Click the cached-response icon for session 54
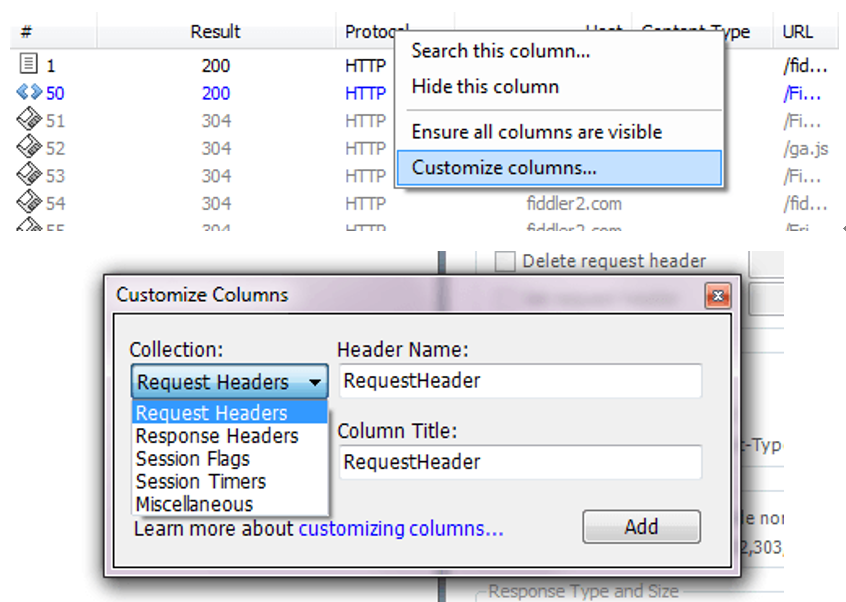 tap(29, 202)
